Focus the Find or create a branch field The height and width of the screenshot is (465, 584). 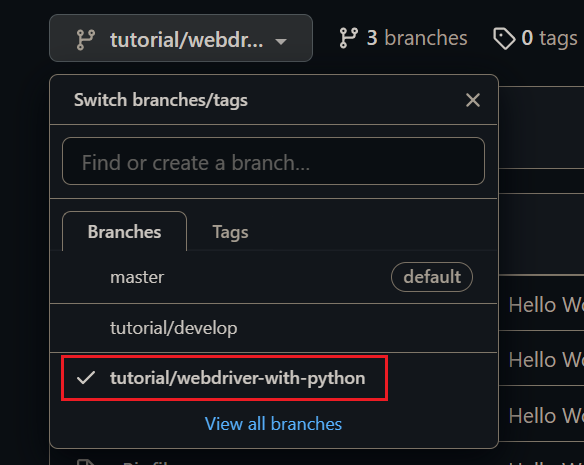click(273, 161)
